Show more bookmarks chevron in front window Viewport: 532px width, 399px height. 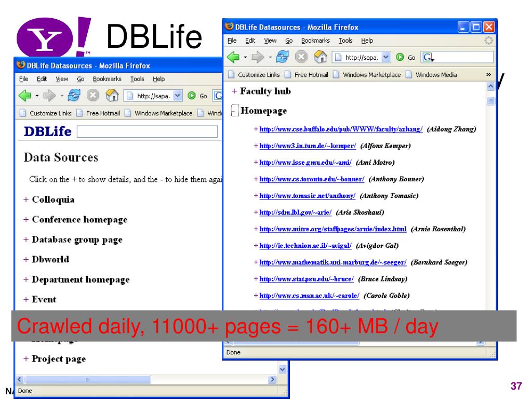pyautogui.click(x=488, y=75)
